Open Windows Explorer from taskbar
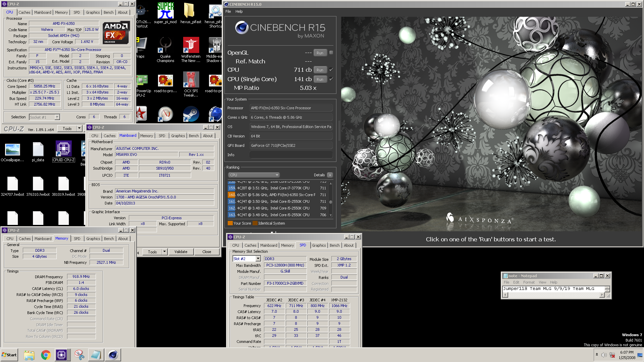 [29, 355]
